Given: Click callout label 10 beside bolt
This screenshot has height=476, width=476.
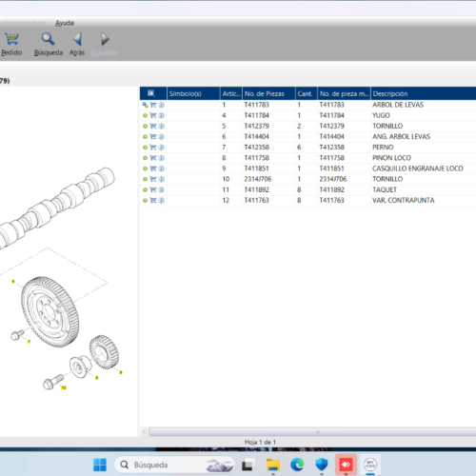Looking at the screenshot, I should pos(64,387).
